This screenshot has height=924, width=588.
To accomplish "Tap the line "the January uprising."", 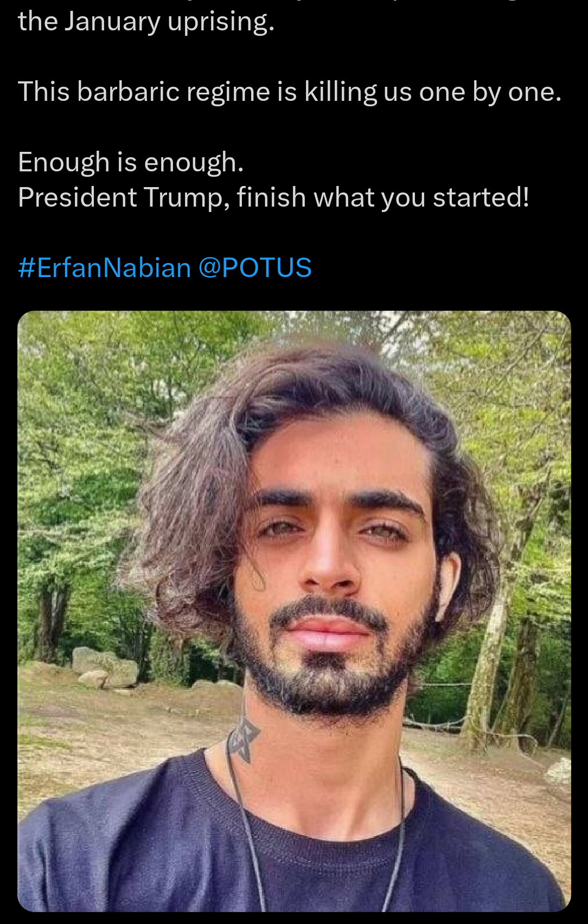I will point(146,22).
